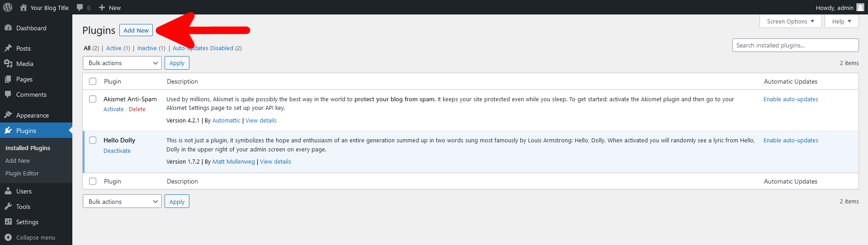Screen dimensions: 868x245
Task: Toggle the select-all checkbox in table header
Action: (93, 81)
